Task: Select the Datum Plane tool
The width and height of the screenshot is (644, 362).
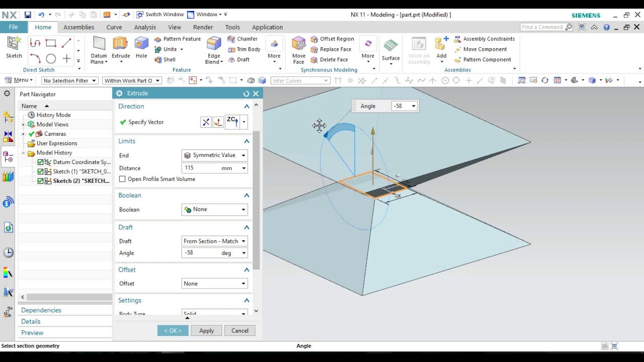Action: point(99,51)
